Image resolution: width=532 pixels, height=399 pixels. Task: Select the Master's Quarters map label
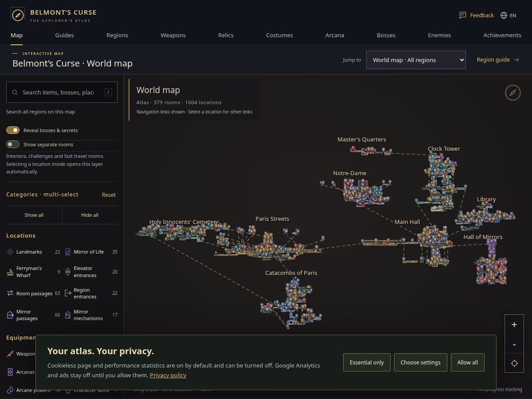click(x=362, y=139)
